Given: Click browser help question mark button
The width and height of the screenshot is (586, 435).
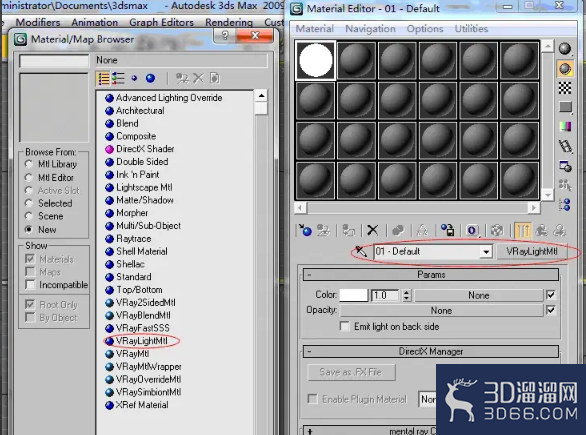Looking at the screenshot, I should click(x=225, y=36).
